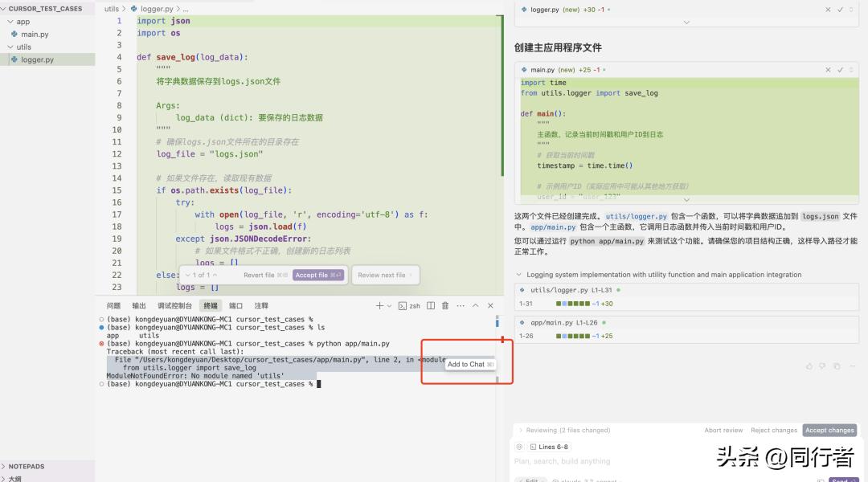Copy the AI response via copy icon
This screenshot has width=868, height=482.
click(x=836, y=367)
